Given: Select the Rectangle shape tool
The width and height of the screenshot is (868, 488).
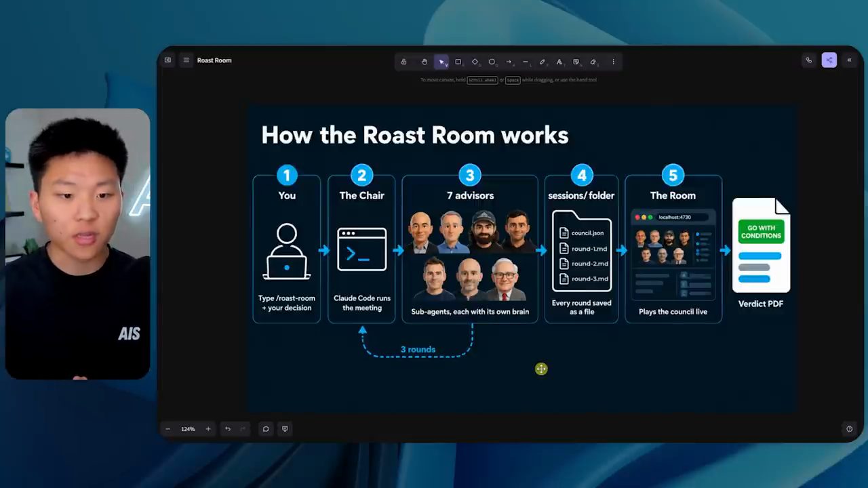Looking at the screenshot, I should [458, 62].
